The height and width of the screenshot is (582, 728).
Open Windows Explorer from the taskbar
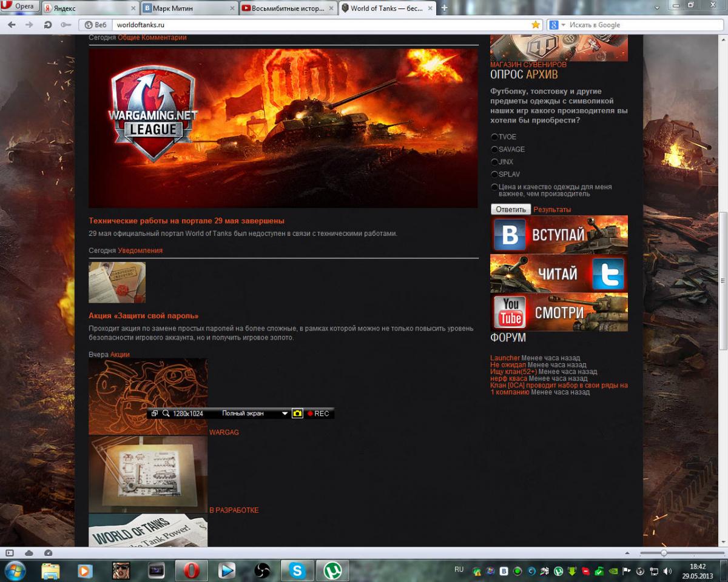pyautogui.click(x=50, y=570)
